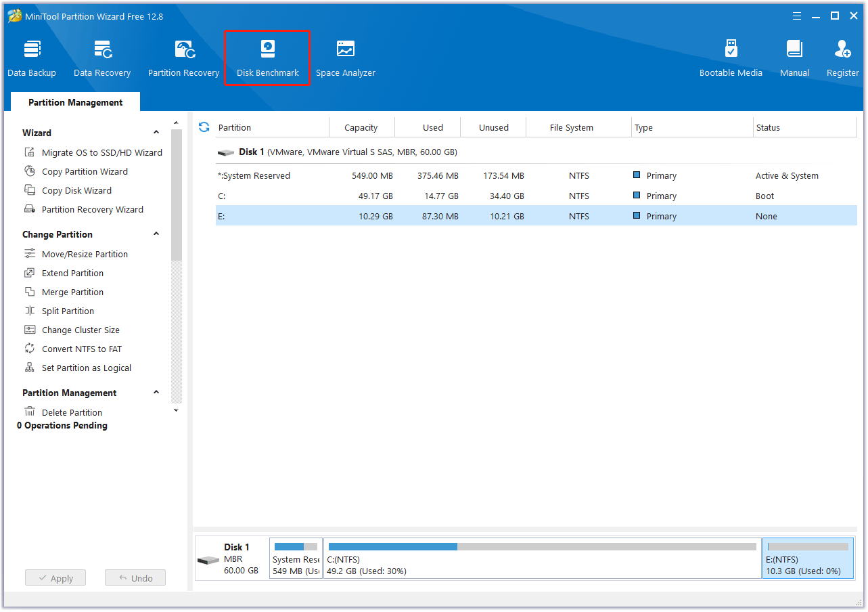Select Split Partition
The height and width of the screenshot is (612, 868).
pyautogui.click(x=59, y=311)
